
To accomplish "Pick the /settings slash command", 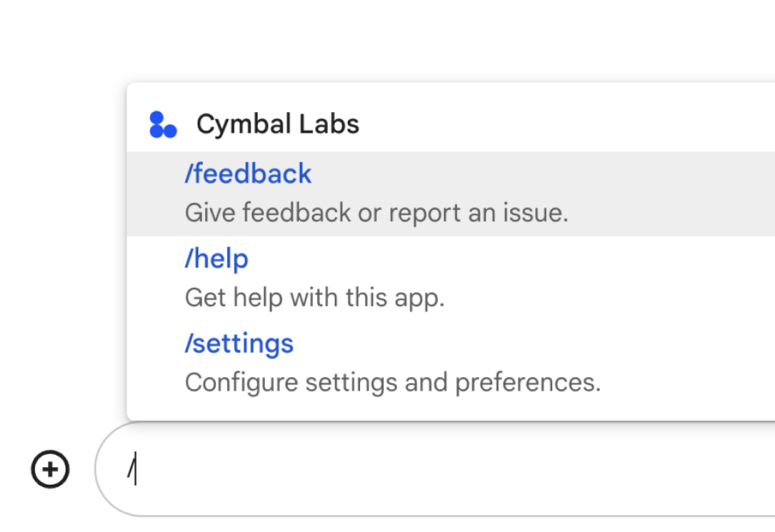I will (x=239, y=343).
